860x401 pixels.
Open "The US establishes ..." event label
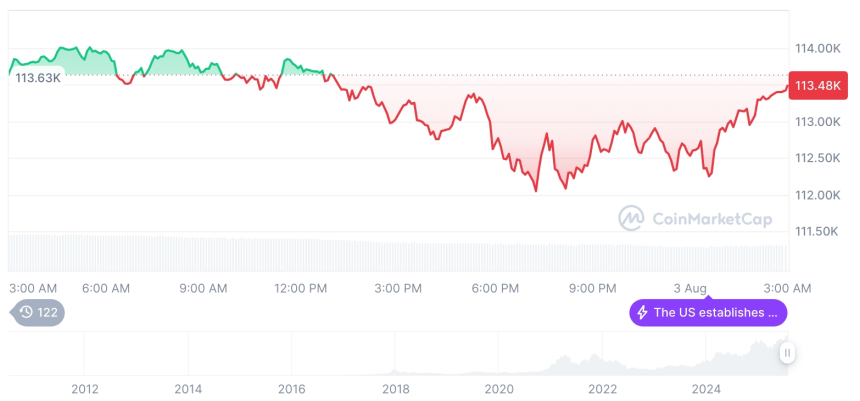(715, 313)
